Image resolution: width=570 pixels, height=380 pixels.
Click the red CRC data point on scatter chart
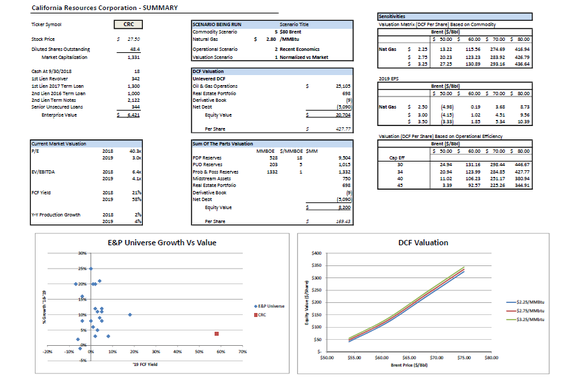217,334
